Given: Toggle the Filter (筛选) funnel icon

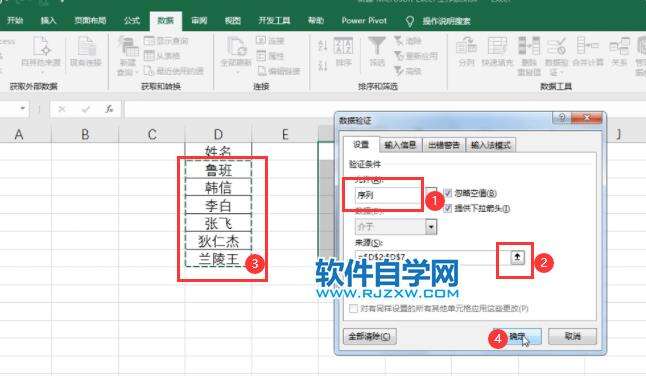Looking at the screenshot, I should [x=377, y=51].
